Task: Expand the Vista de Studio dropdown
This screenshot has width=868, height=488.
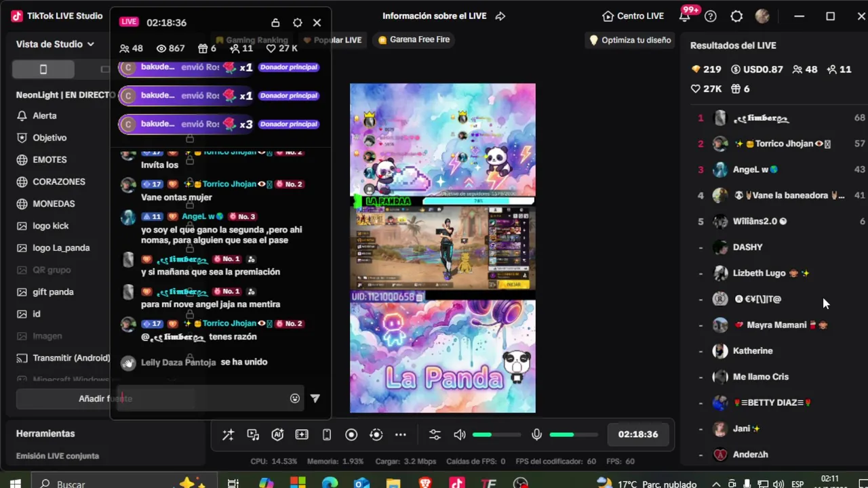Action: point(55,44)
